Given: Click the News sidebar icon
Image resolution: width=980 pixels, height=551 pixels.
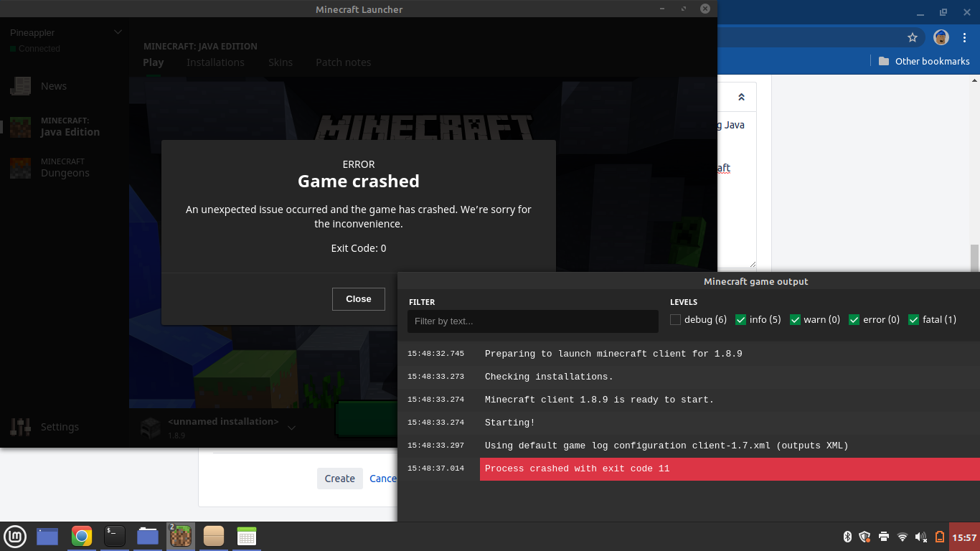Looking at the screenshot, I should 20,86.
